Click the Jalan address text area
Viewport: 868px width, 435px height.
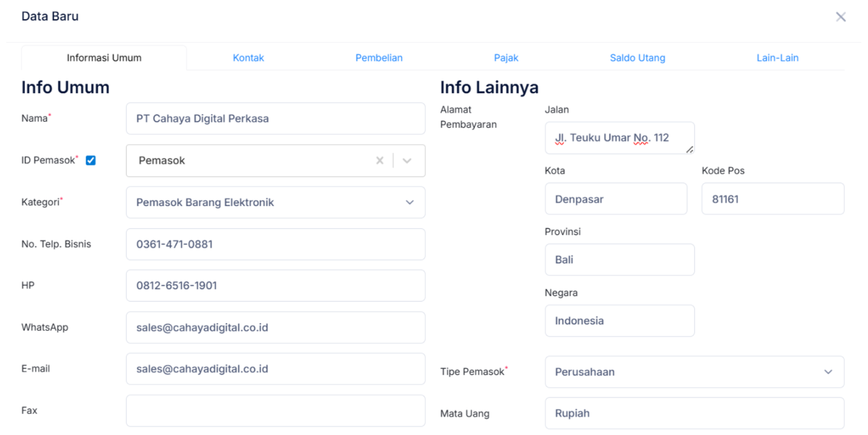619,137
